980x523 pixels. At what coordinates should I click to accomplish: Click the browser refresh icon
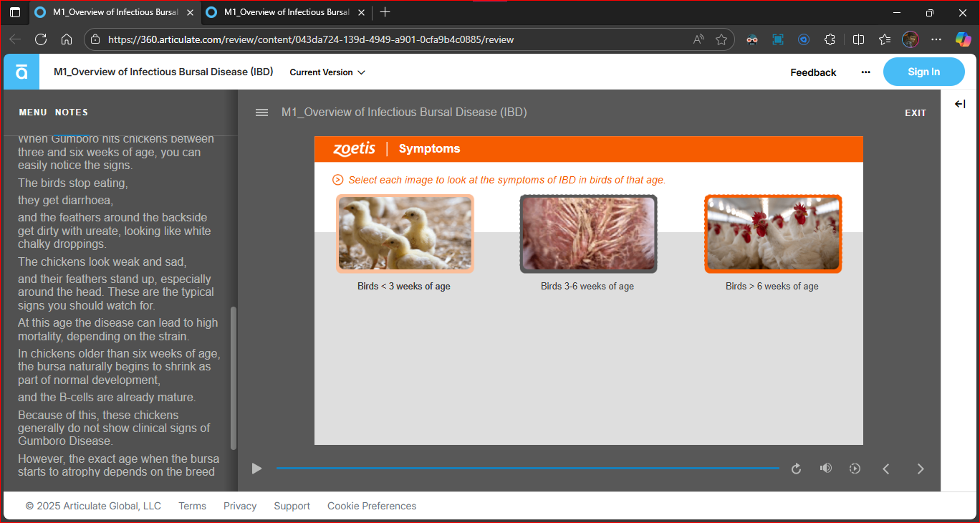(x=41, y=39)
